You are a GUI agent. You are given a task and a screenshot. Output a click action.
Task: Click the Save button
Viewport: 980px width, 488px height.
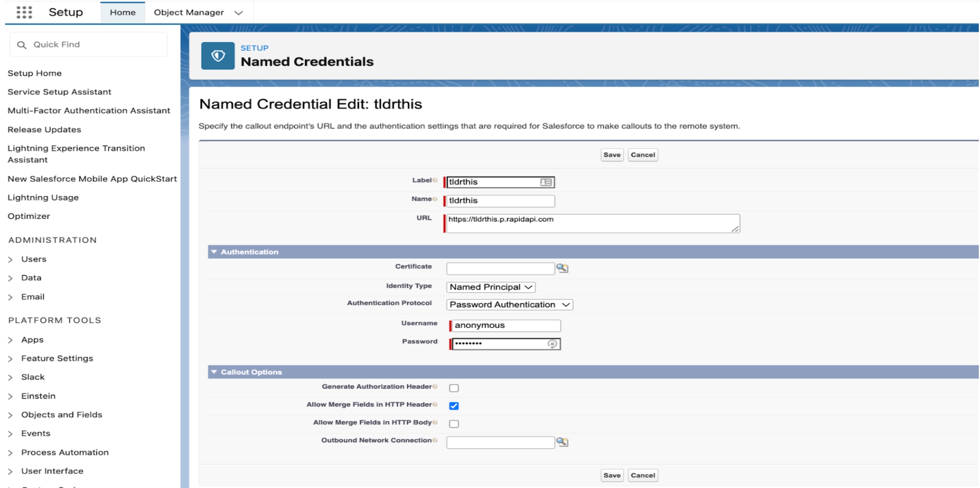(612, 155)
